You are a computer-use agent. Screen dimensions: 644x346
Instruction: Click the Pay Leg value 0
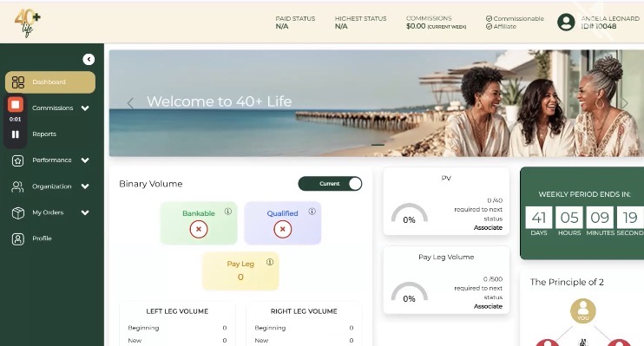coord(240,277)
